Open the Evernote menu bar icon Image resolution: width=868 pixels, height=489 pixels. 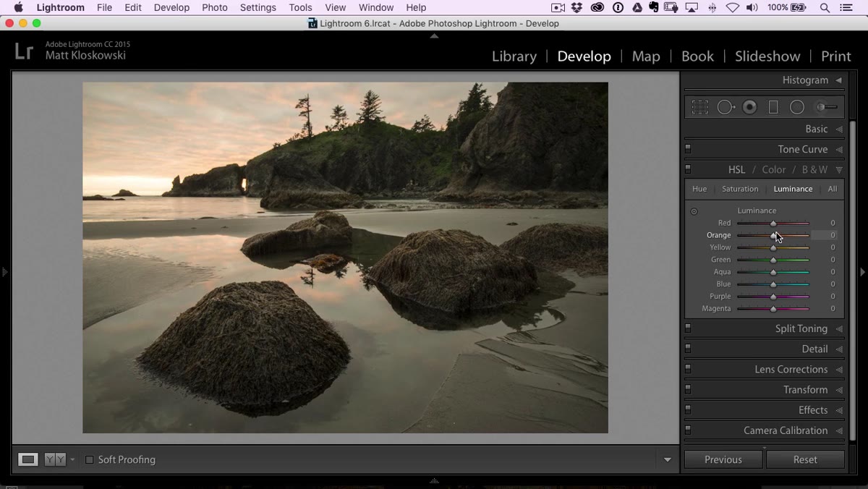(654, 8)
